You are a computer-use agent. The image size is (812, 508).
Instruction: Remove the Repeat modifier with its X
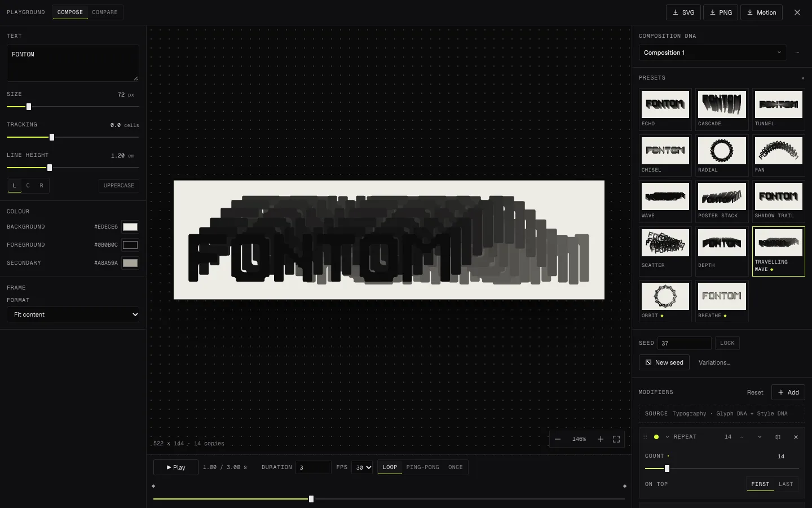(x=796, y=437)
